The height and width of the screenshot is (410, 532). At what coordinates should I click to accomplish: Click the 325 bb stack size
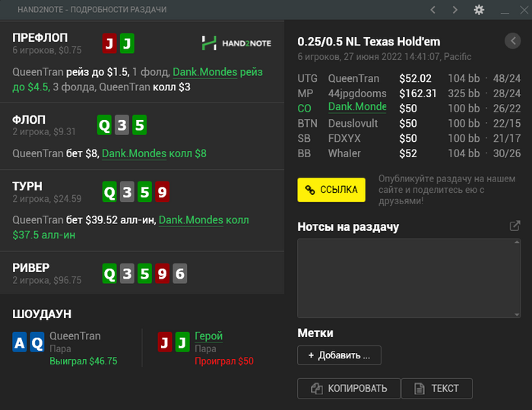[x=464, y=93]
